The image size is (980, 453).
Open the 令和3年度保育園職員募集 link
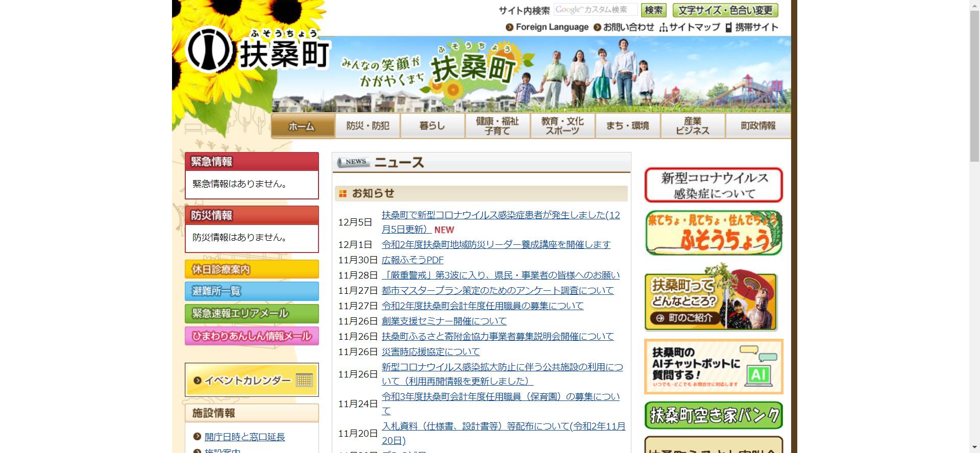[x=501, y=404]
